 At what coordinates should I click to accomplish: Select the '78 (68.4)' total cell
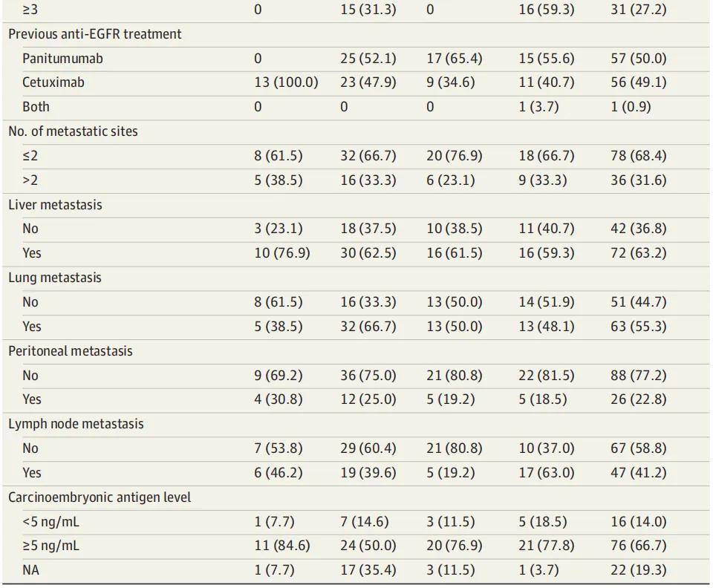[638, 156]
